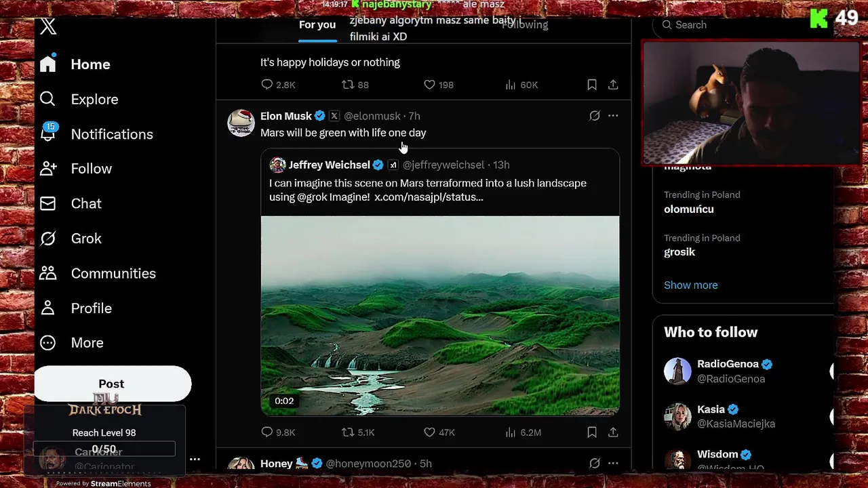Play the green Mars landscape video
The height and width of the screenshot is (488, 868).
click(440, 315)
